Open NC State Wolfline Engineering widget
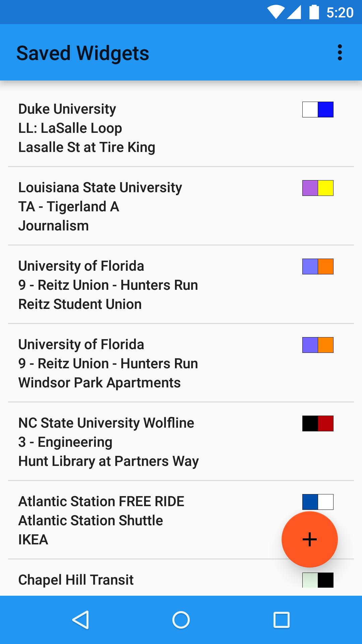Screen dimensions: 362x644 [134, 442]
